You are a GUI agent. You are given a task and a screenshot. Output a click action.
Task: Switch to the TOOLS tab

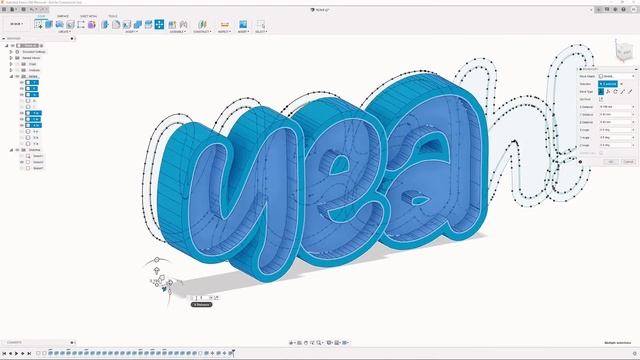click(113, 16)
